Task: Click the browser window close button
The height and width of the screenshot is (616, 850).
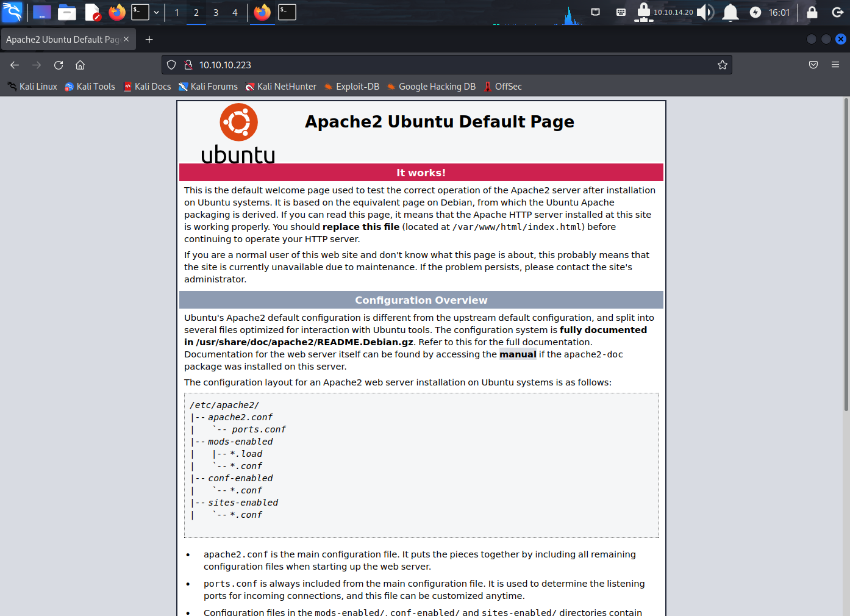Action: click(841, 39)
